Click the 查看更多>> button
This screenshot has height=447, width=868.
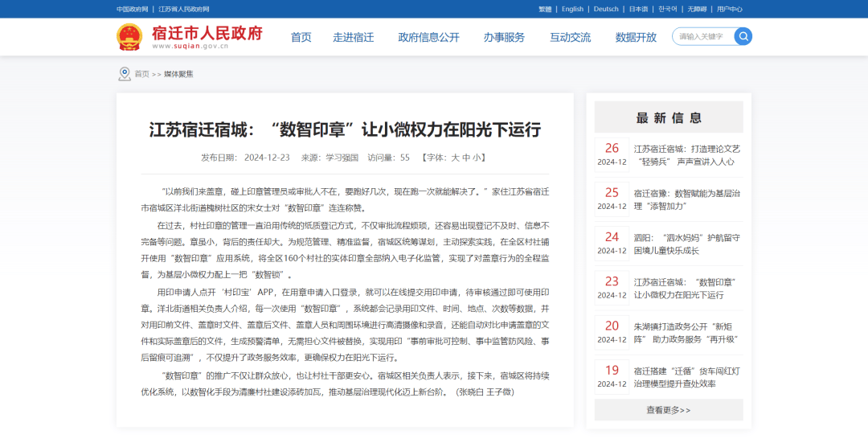(x=668, y=410)
